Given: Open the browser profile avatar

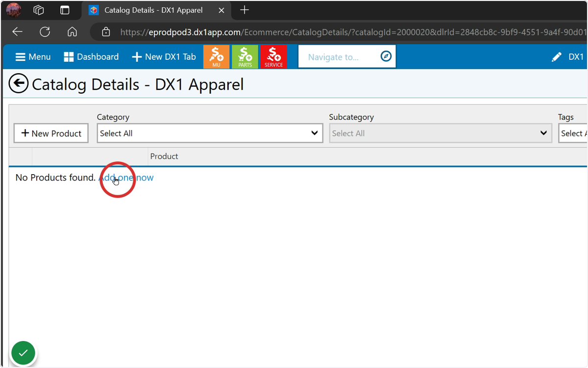Looking at the screenshot, I should pyautogui.click(x=14, y=10).
